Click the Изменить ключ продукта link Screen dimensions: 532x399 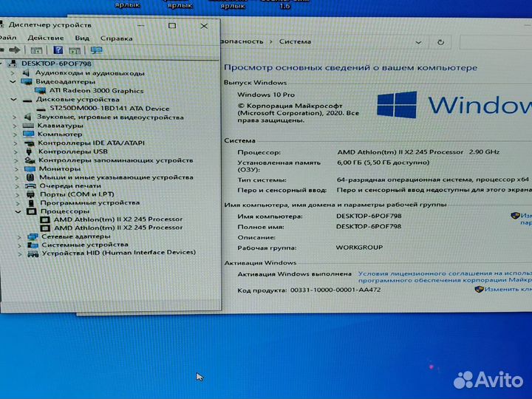(x=508, y=289)
